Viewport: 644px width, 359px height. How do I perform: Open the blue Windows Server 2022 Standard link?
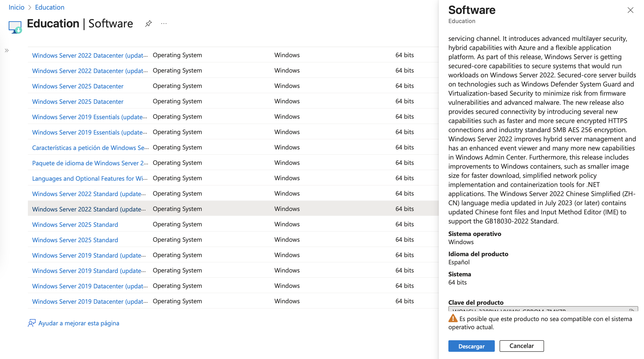89,194
